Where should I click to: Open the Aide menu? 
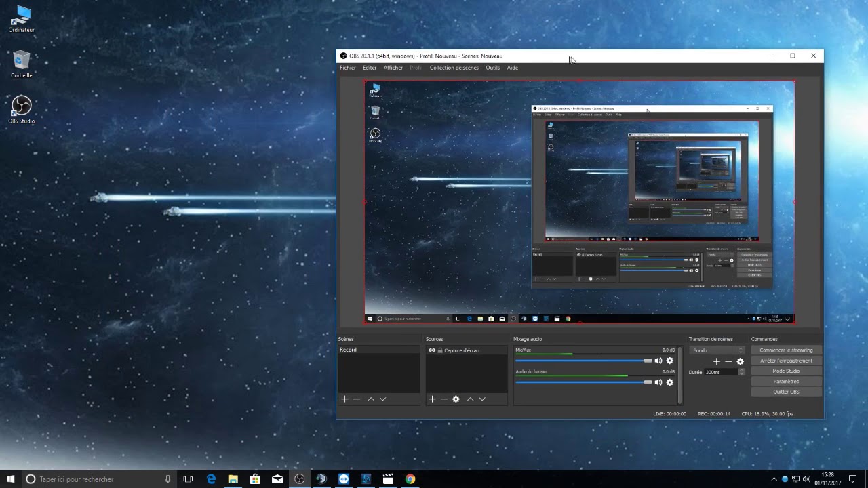pyautogui.click(x=513, y=68)
